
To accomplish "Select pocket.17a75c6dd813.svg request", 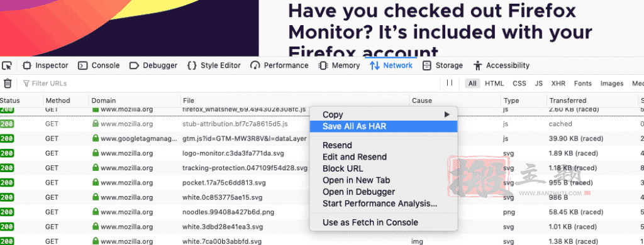I will click(x=225, y=183).
